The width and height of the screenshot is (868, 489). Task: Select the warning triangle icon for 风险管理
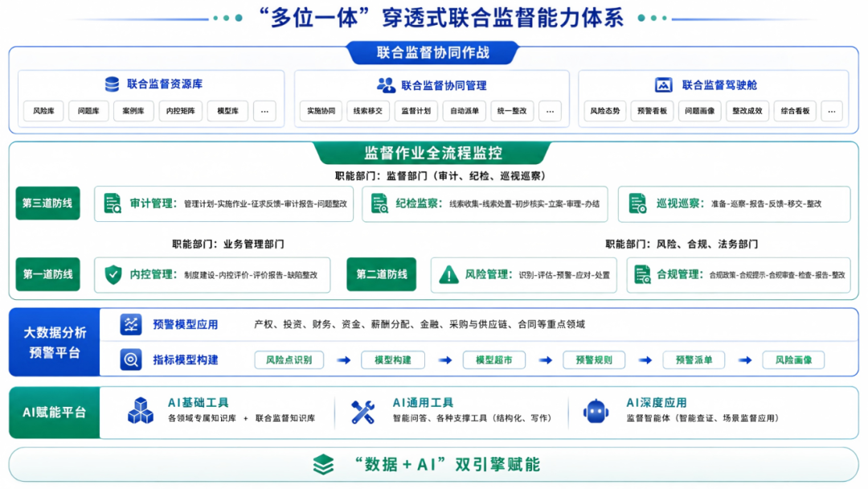coord(448,275)
